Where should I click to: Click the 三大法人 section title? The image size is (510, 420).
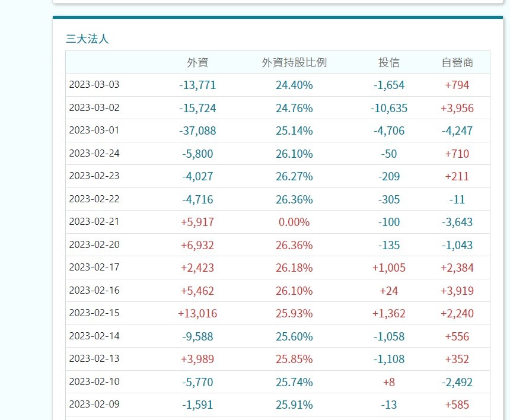click(x=87, y=39)
